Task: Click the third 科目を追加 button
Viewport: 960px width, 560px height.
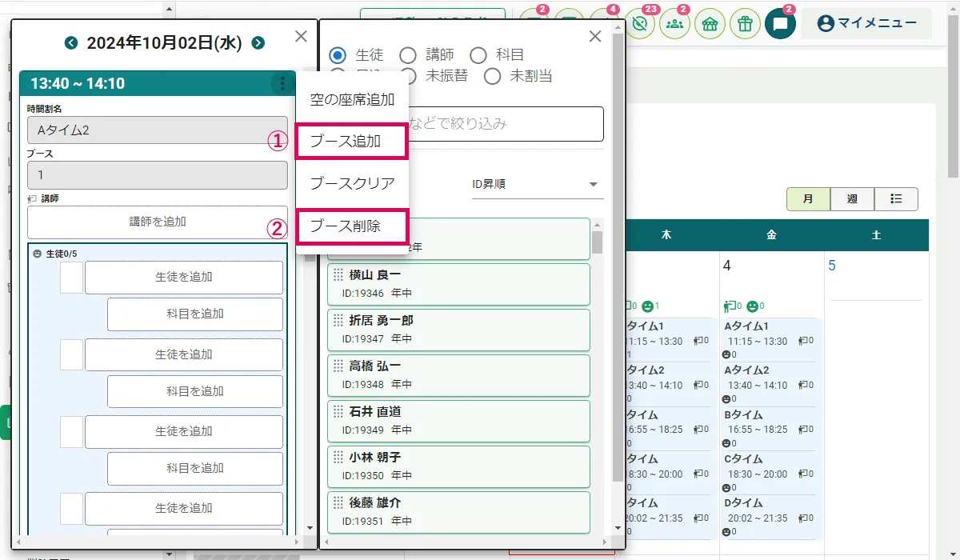Action: point(195,468)
